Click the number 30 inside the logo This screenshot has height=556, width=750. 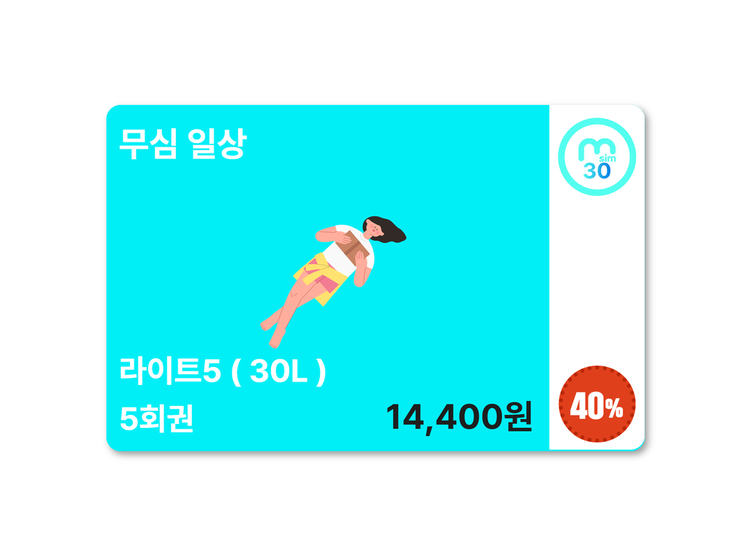[x=597, y=171]
